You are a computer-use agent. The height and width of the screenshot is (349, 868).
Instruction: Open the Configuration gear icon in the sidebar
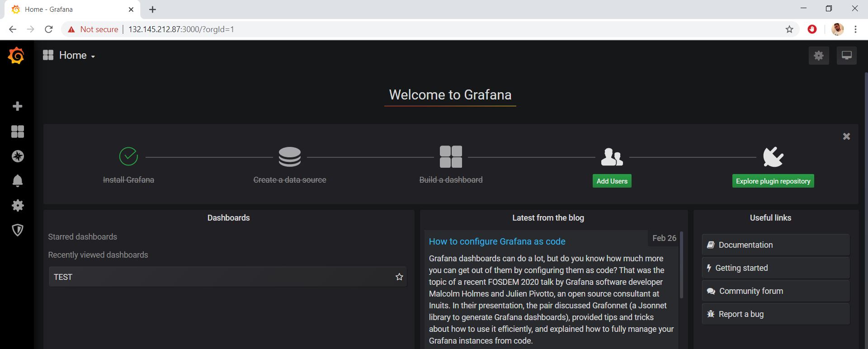pos(18,206)
